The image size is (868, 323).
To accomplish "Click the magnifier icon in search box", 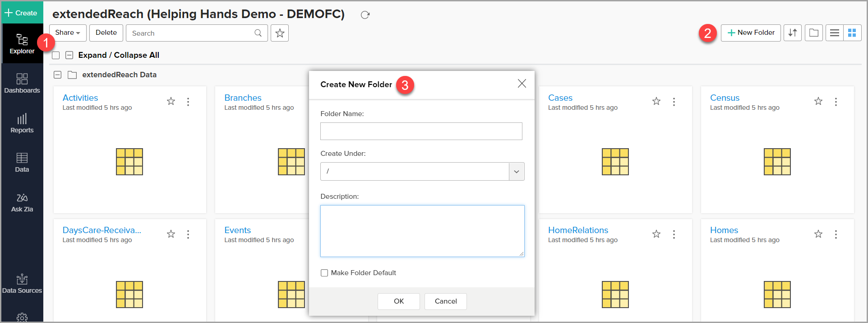I will [258, 33].
